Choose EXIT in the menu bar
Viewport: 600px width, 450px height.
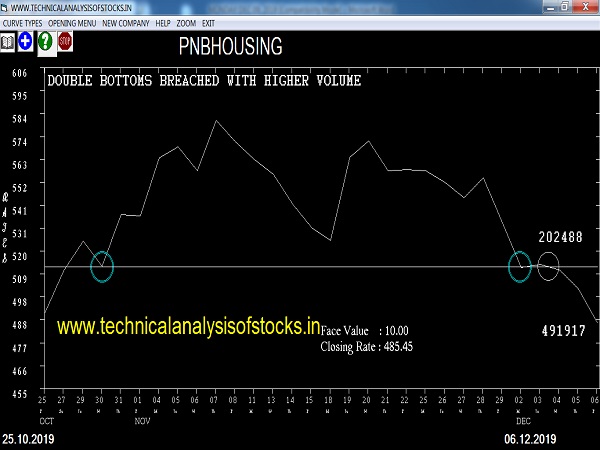[x=208, y=21]
